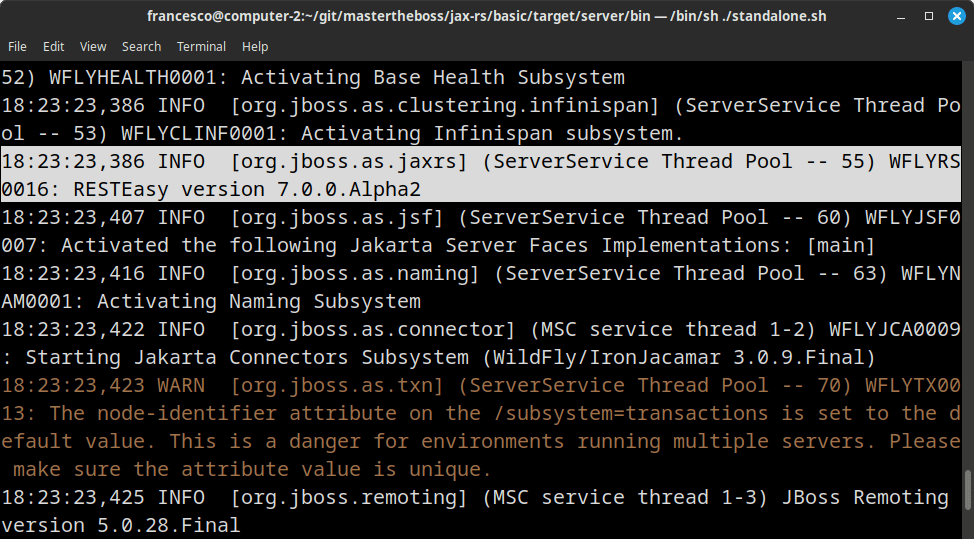Click the WFLYHEALTH0001 Activating Base Health Subsystem text
The image size is (974, 539).
point(337,77)
